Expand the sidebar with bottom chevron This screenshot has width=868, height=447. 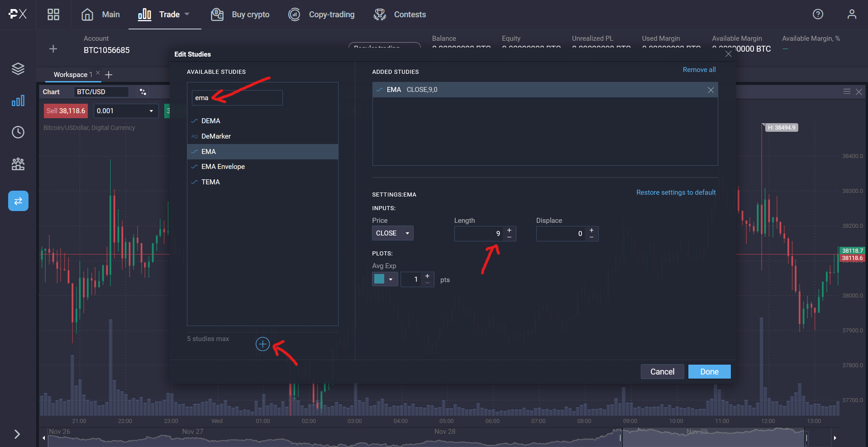click(17, 434)
